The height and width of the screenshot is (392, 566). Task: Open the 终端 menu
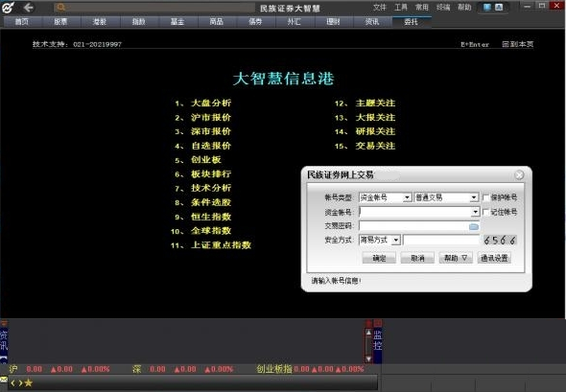[x=443, y=8]
